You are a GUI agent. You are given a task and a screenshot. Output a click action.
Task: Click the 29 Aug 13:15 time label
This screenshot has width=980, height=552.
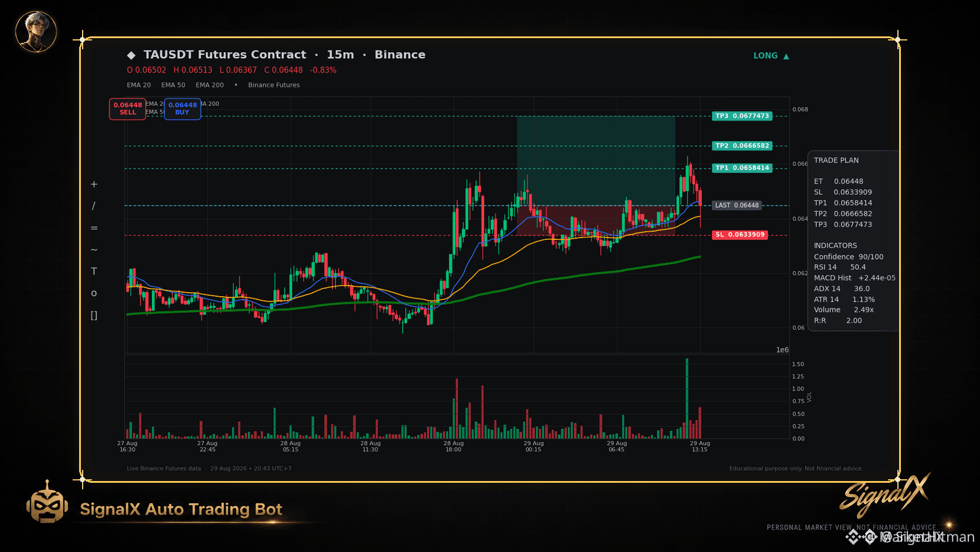click(700, 446)
